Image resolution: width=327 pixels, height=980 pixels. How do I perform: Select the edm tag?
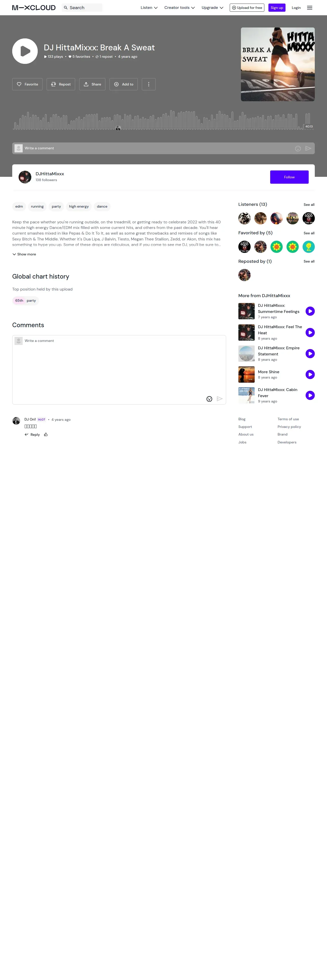pos(19,207)
